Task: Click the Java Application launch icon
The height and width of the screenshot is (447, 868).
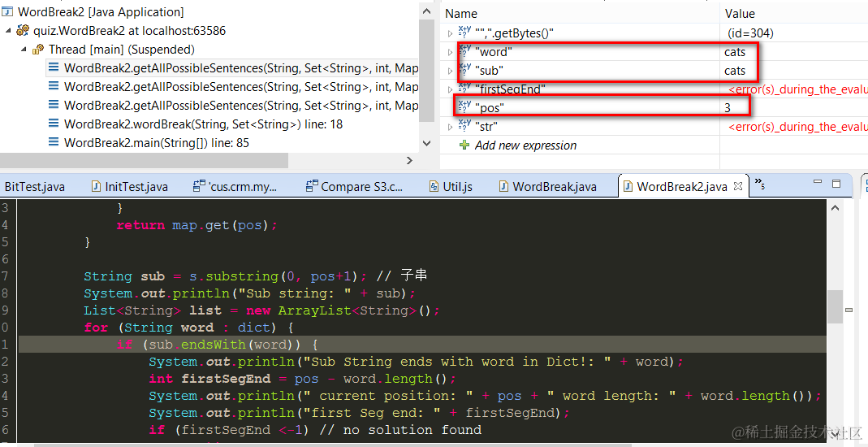Action: click(8, 11)
